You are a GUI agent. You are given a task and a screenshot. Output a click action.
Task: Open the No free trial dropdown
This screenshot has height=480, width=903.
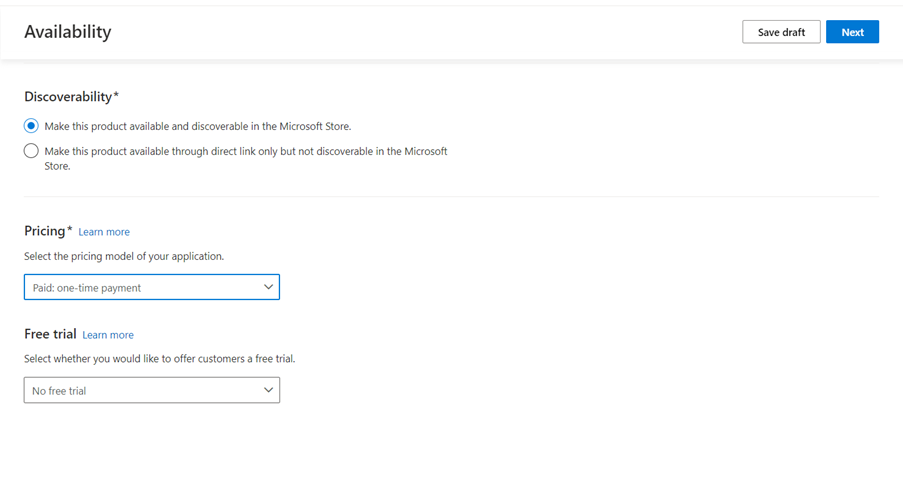pos(151,390)
